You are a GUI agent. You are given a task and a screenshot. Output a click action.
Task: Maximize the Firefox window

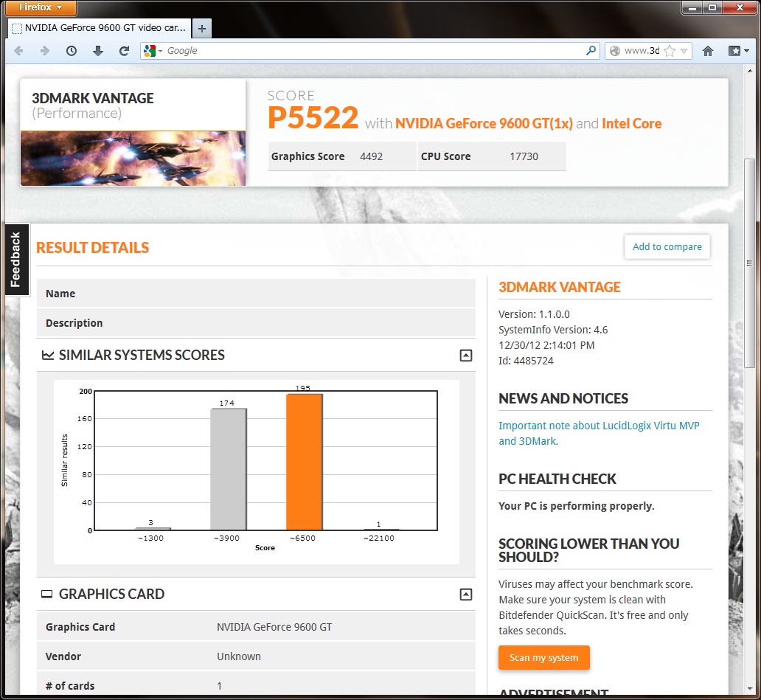click(712, 7)
